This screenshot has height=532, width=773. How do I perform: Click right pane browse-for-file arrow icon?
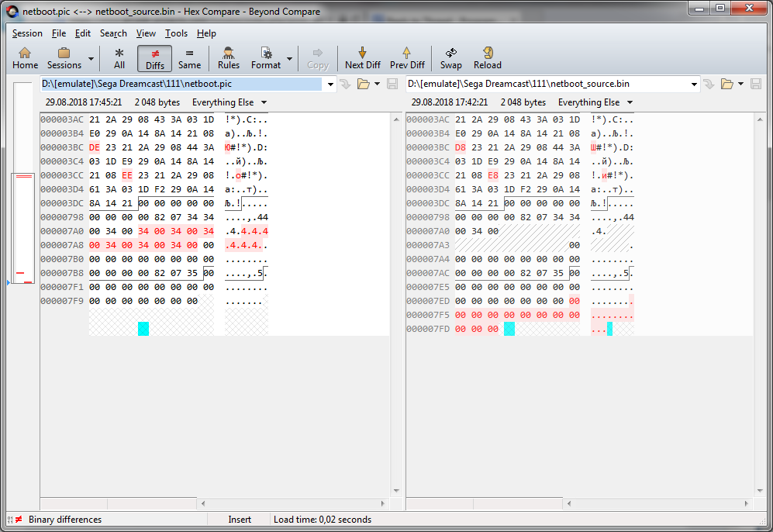point(709,85)
